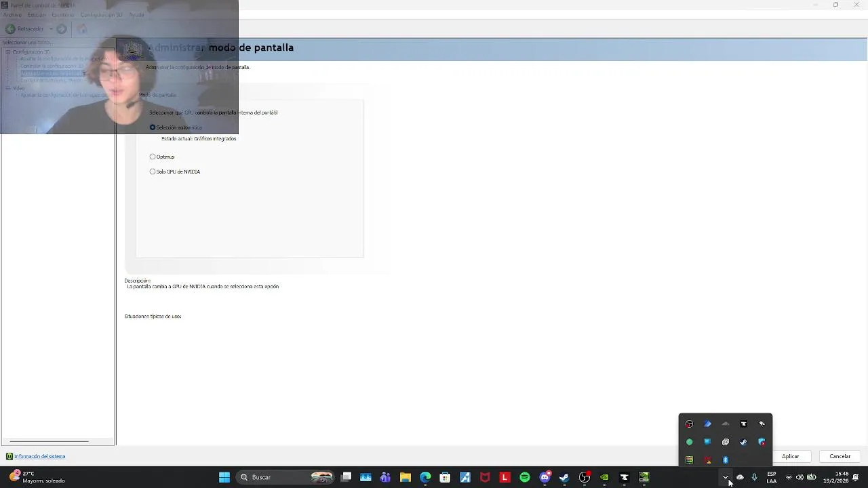The width and height of the screenshot is (868, 488).
Task: Open the Windows Start menu
Action: pyautogui.click(x=224, y=477)
